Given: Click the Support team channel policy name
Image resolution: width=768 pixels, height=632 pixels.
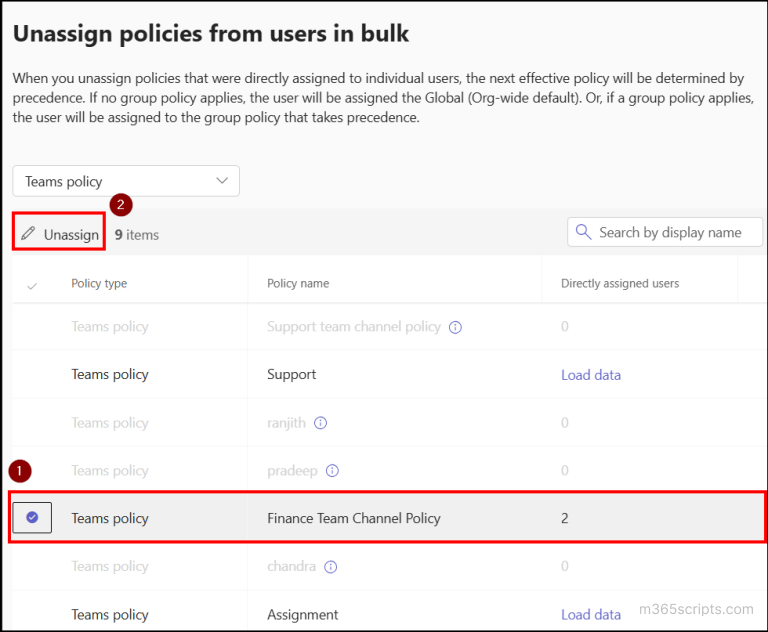Looking at the screenshot, I should click(354, 327).
